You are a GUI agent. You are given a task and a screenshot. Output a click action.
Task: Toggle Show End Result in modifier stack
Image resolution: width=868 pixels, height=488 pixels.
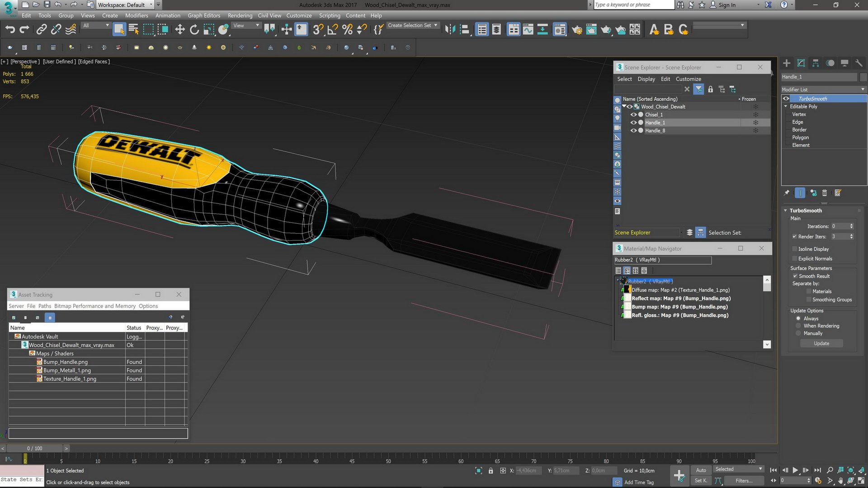[x=800, y=193]
